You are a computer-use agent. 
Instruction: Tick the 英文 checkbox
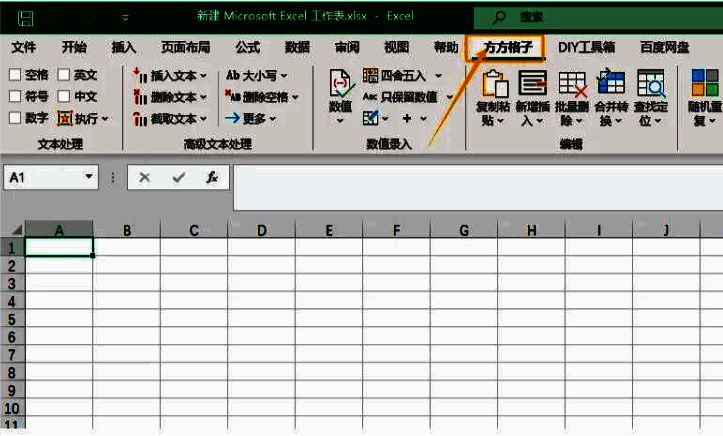point(64,75)
